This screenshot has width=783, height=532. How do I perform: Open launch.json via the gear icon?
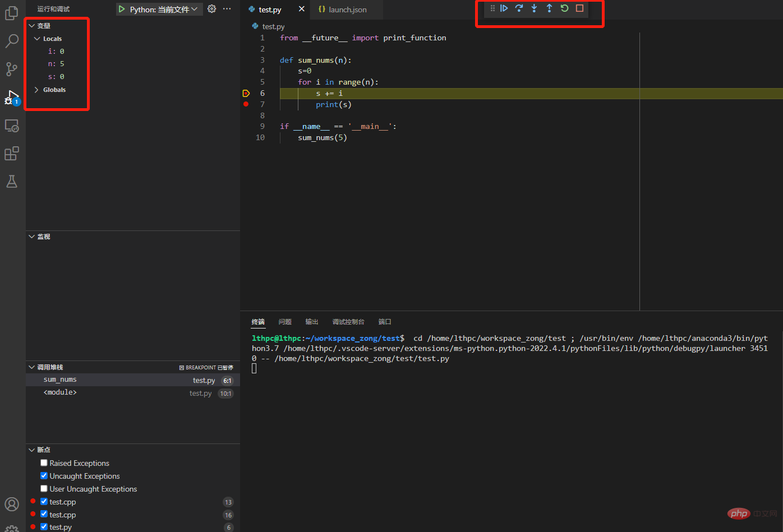point(211,9)
